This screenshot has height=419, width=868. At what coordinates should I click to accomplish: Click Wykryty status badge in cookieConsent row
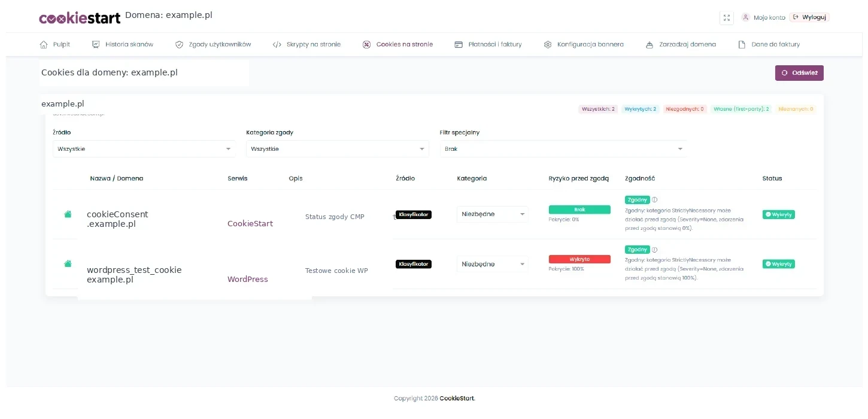(x=779, y=214)
